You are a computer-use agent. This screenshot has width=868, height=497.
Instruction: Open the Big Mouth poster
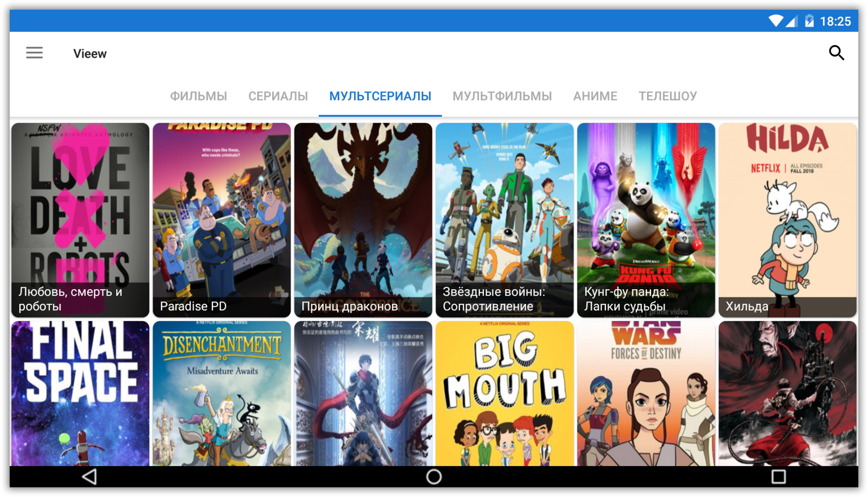(x=505, y=393)
